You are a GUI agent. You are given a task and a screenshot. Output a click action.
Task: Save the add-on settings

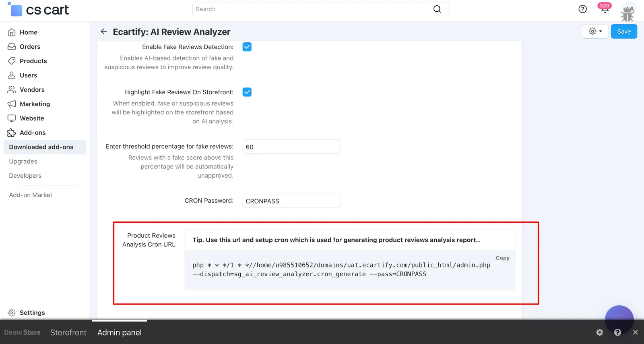[x=624, y=31]
